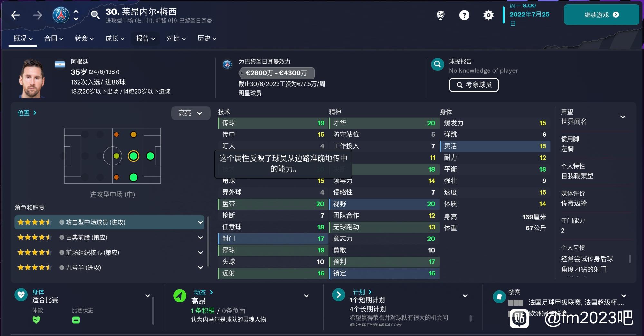Click the 考察球员 scout player button
This screenshot has width=644, height=336.
(x=474, y=85)
